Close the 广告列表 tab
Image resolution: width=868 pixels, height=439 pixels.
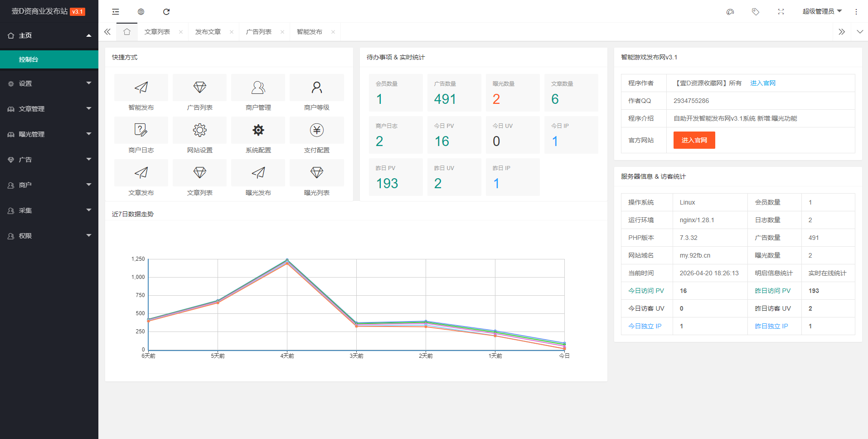point(282,32)
